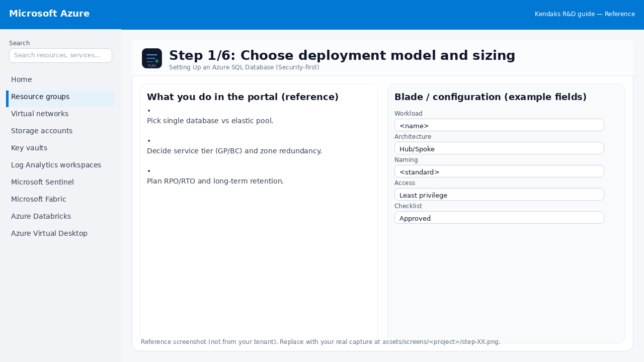Click 'Pick single database vs elastic pool.'
Viewport: 644px width, 362px height.
[210, 121]
